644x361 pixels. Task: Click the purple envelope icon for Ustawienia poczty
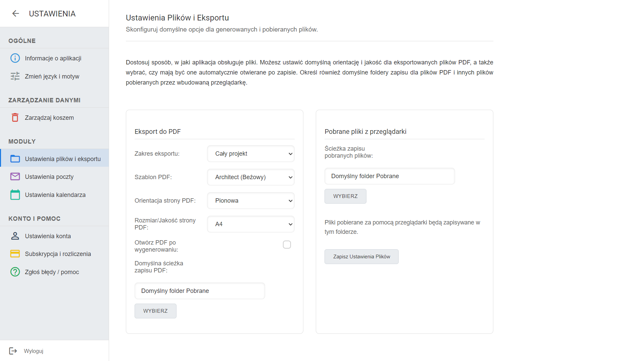point(15,176)
